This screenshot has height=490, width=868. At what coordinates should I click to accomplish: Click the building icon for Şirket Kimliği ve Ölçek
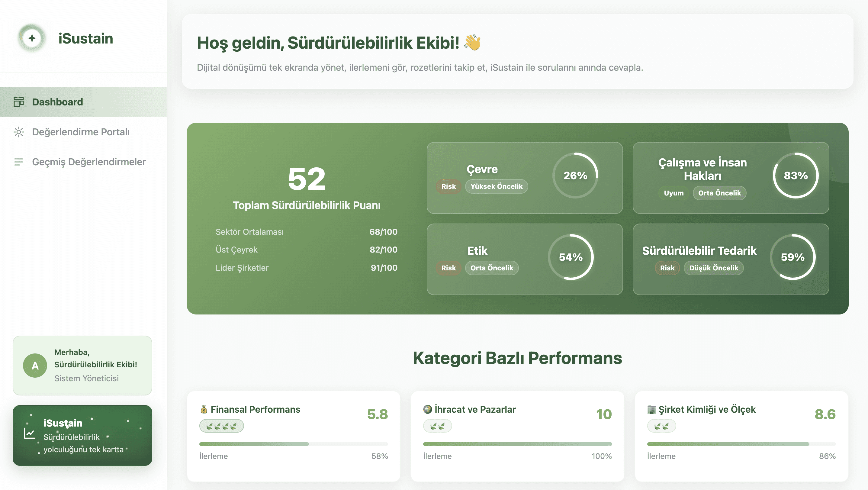tap(651, 409)
